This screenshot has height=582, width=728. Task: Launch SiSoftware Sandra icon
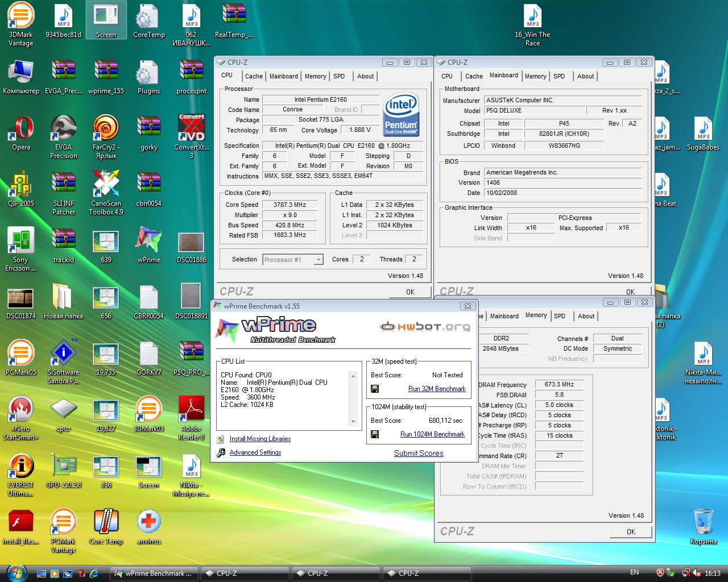[x=64, y=362]
